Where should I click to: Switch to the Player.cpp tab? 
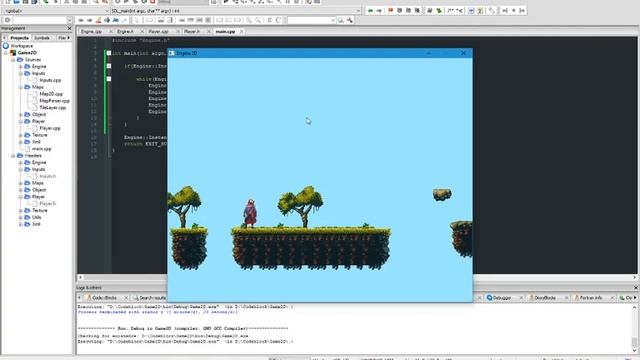(158, 31)
